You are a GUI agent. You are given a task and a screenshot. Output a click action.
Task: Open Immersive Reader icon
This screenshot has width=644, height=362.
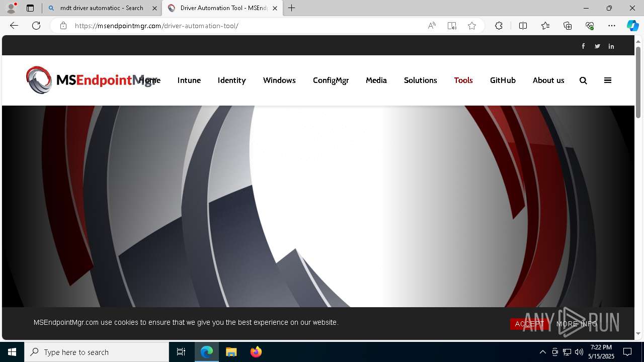(452, 26)
